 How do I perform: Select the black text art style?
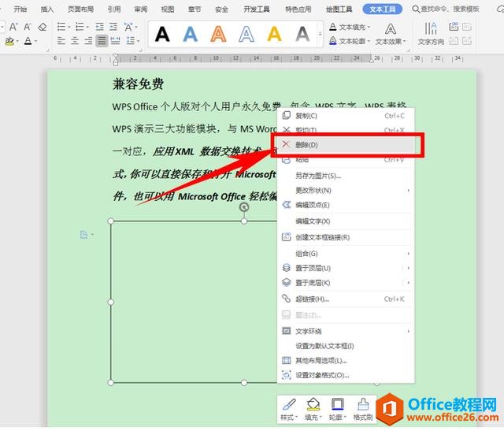[x=162, y=35]
